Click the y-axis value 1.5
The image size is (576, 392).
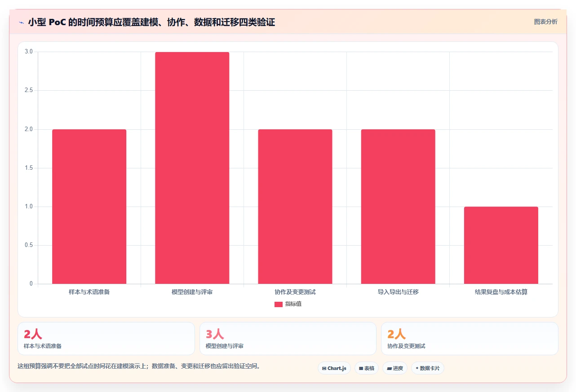tap(29, 168)
